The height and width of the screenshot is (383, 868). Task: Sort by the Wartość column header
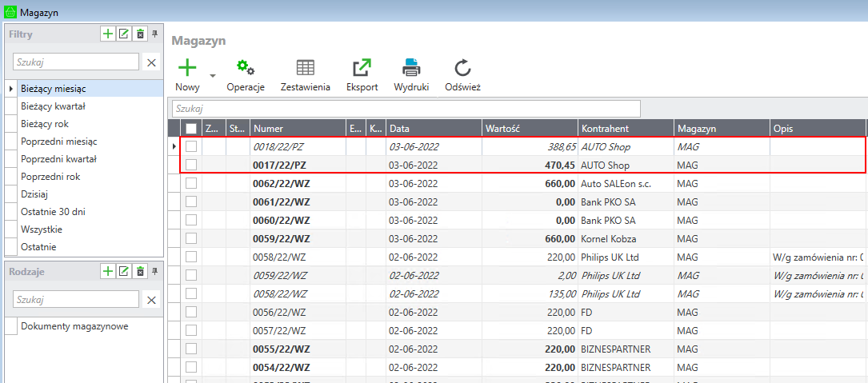pyautogui.click(x=529, y=129)
